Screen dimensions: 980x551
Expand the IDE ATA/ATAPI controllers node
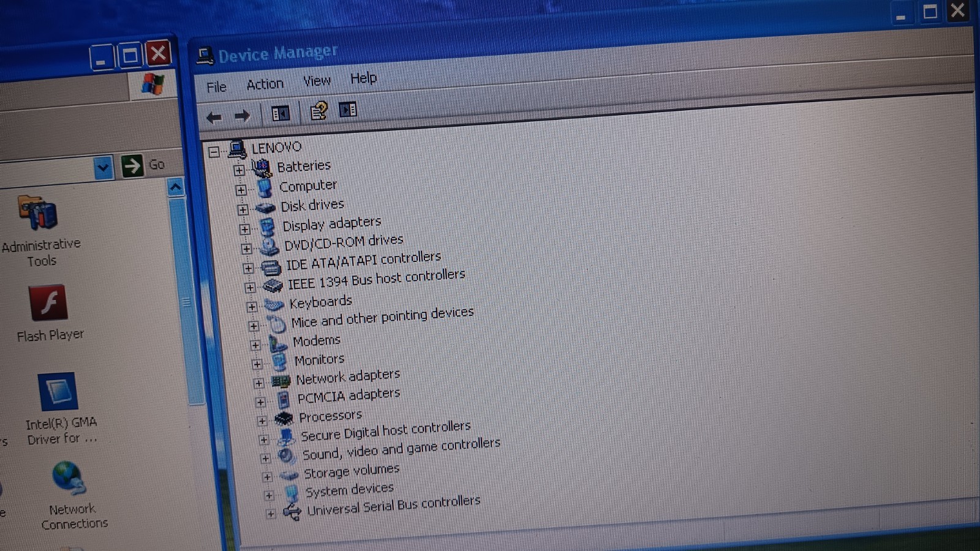tap(248, 268)
